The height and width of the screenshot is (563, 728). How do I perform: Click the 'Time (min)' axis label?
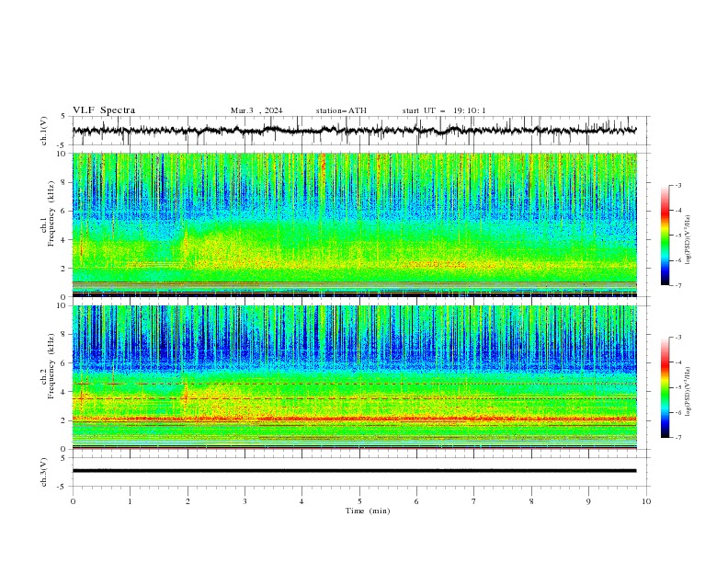click(368, 511)
